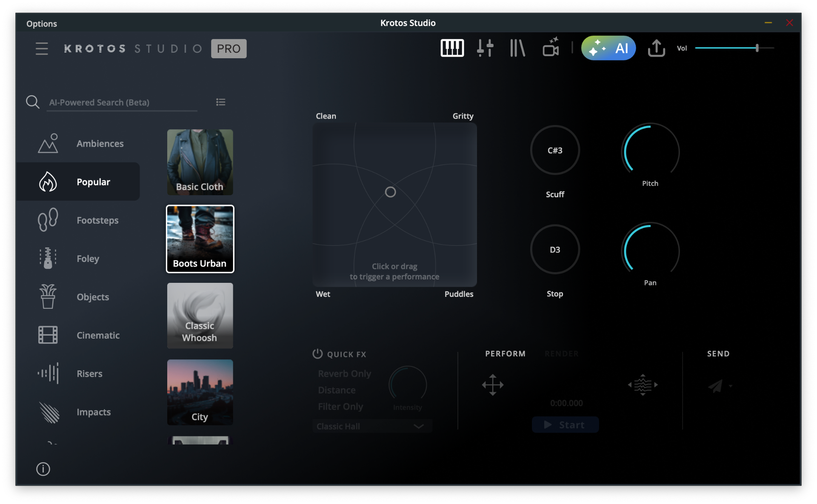This screenshot has width=817, height=504.
Task: Open the Objects category
Action: 79,297
